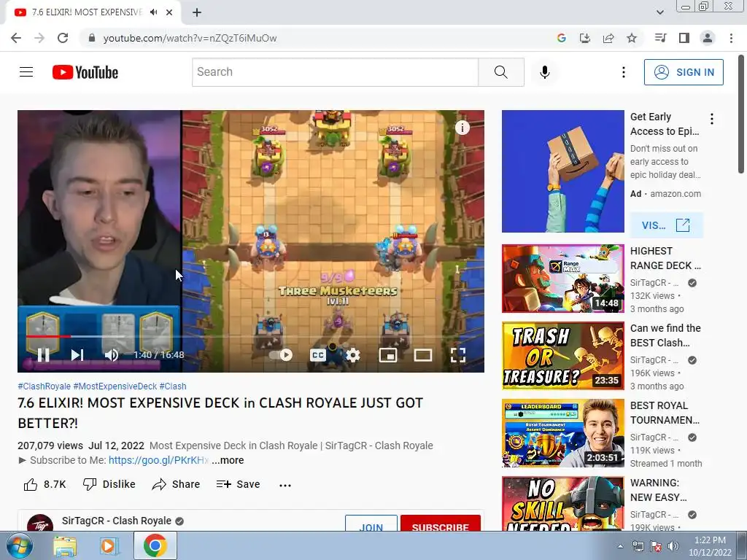Open player settings gear
Viewport: 747px width, 560px height.
[x=352, y=355]
